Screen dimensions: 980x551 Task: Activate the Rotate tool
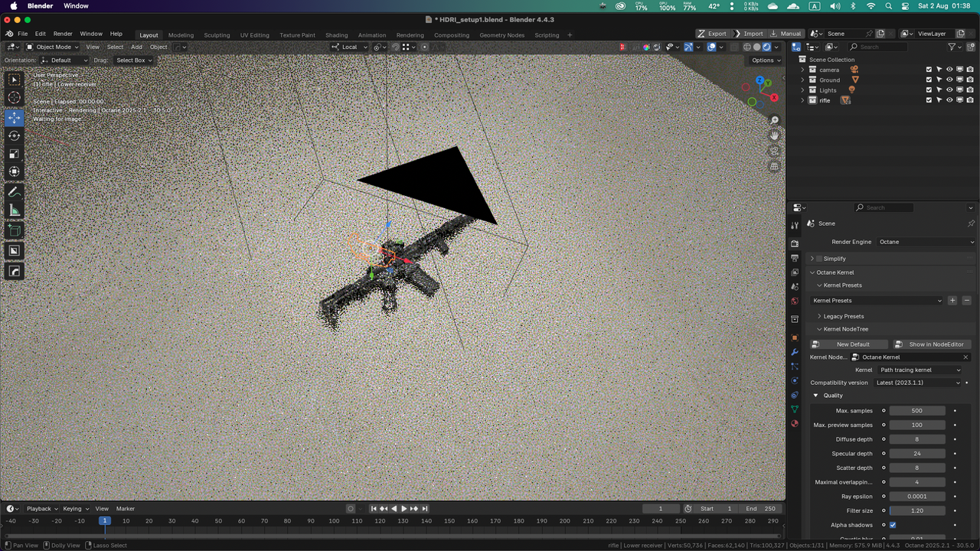[x=15, y=135]
